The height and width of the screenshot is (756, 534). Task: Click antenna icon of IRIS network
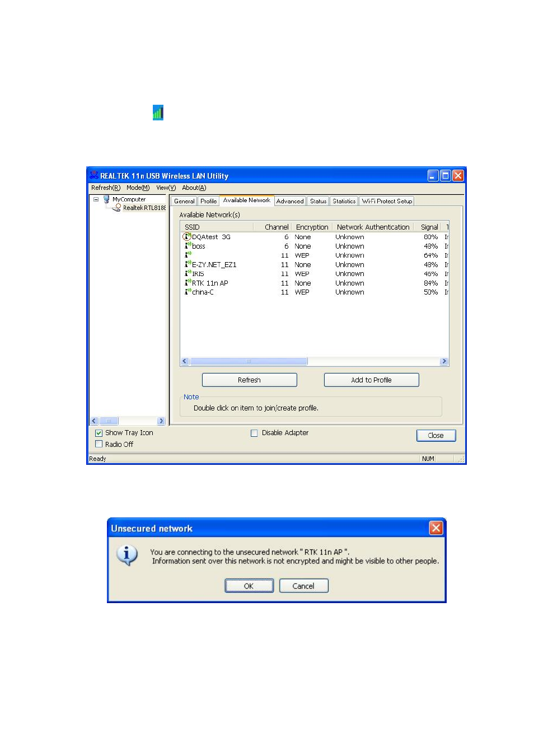(x=188, y=273)
